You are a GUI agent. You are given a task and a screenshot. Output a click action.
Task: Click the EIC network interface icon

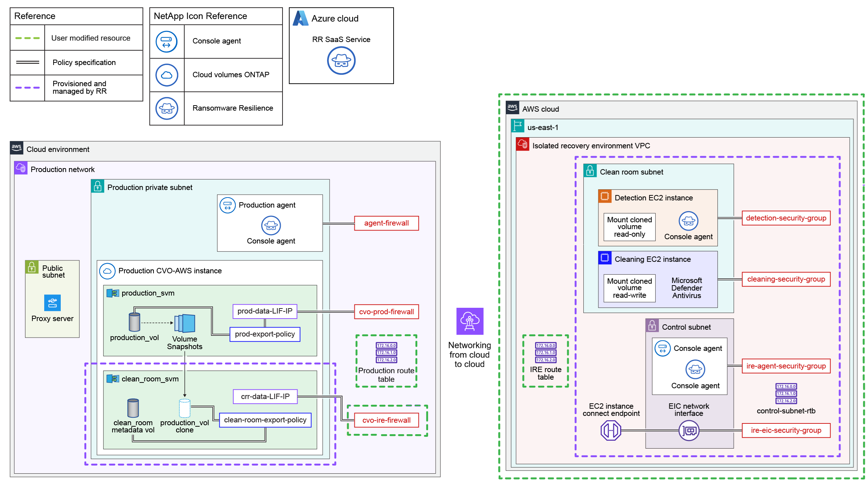click(x=689, y=430)
